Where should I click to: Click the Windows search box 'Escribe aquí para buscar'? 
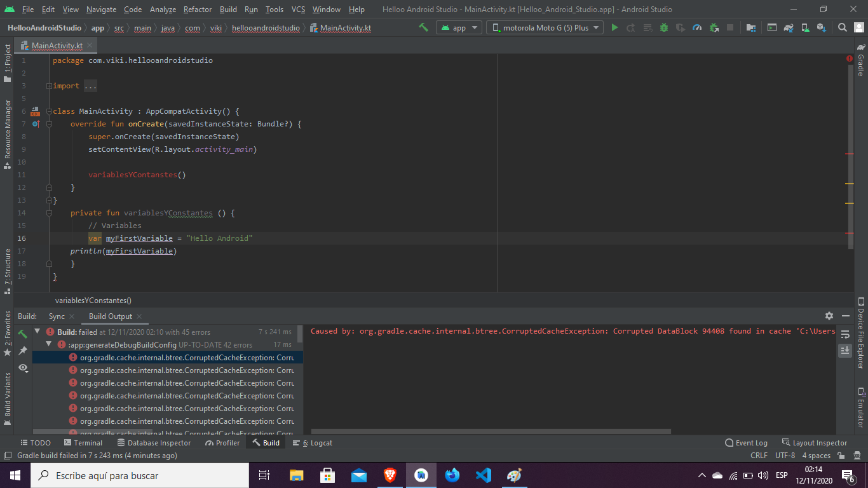(x=140, y=475)
